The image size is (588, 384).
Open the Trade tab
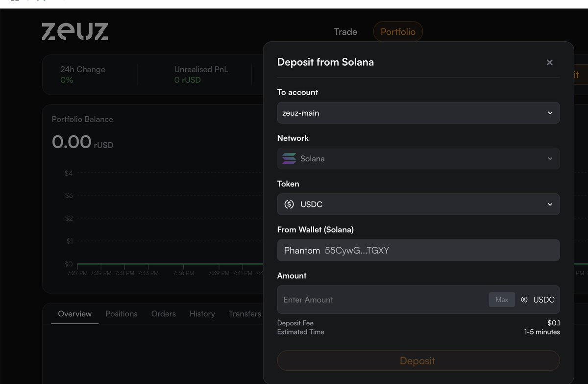[x=345, y=32]
